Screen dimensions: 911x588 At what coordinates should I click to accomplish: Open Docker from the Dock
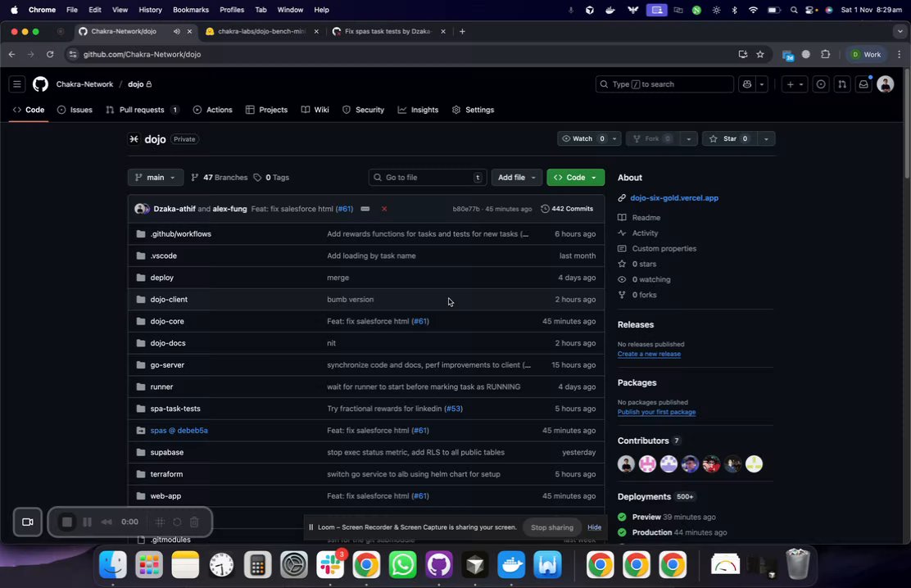[511, 565]
